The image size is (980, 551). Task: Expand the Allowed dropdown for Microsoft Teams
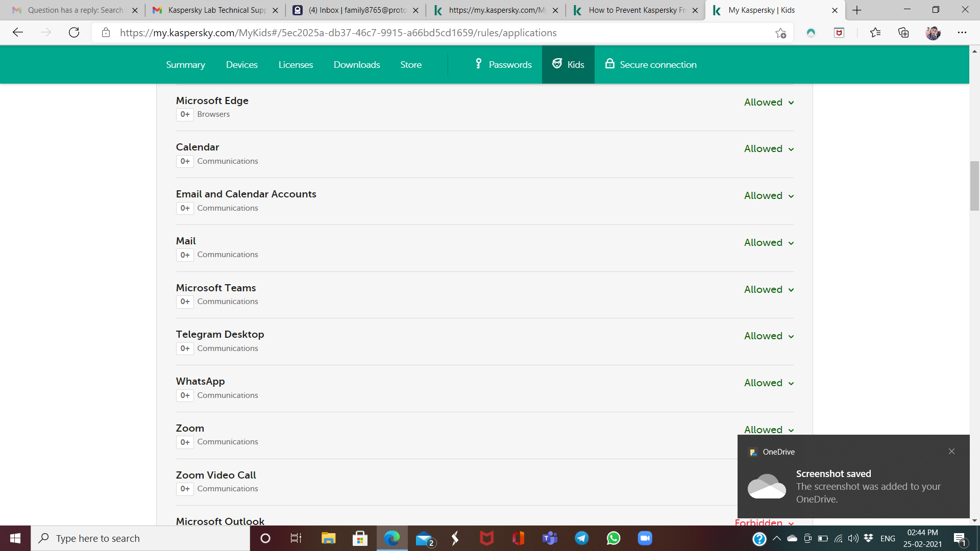click(x=769, y=289)
